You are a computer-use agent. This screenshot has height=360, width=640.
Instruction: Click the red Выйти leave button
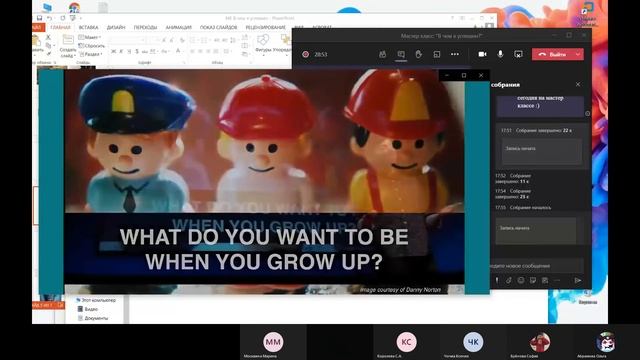pos(553,54)
